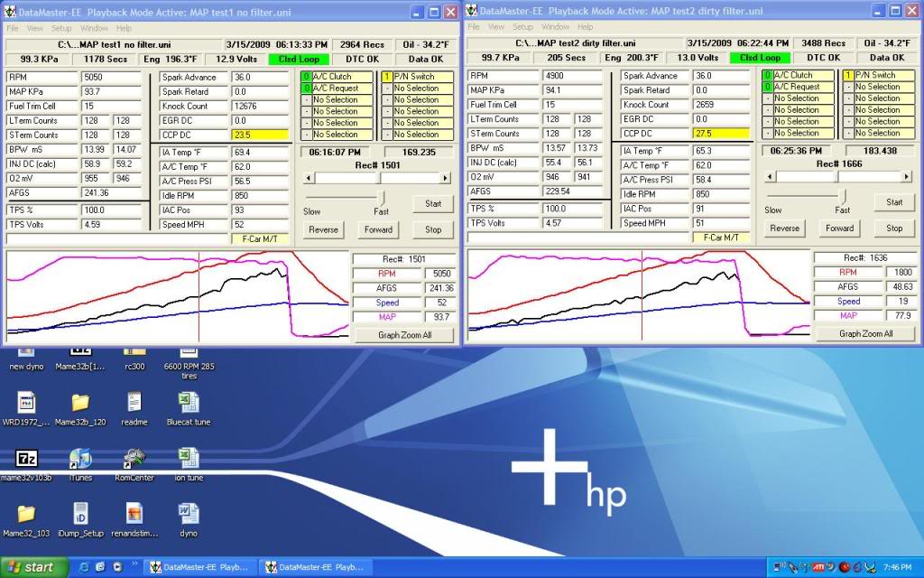This screenshot has height=578, width=924.
Task: Click the ATI tray icon
Action: tap(818, 567)
